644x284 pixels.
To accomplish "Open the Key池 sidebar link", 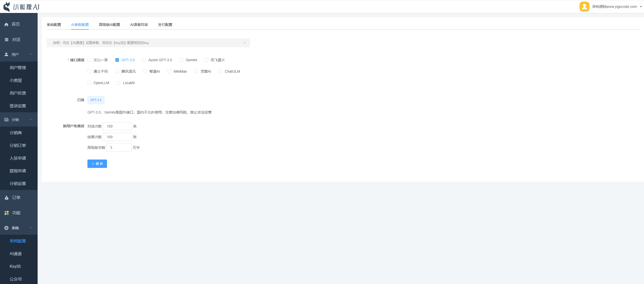I will click(15, 266).
